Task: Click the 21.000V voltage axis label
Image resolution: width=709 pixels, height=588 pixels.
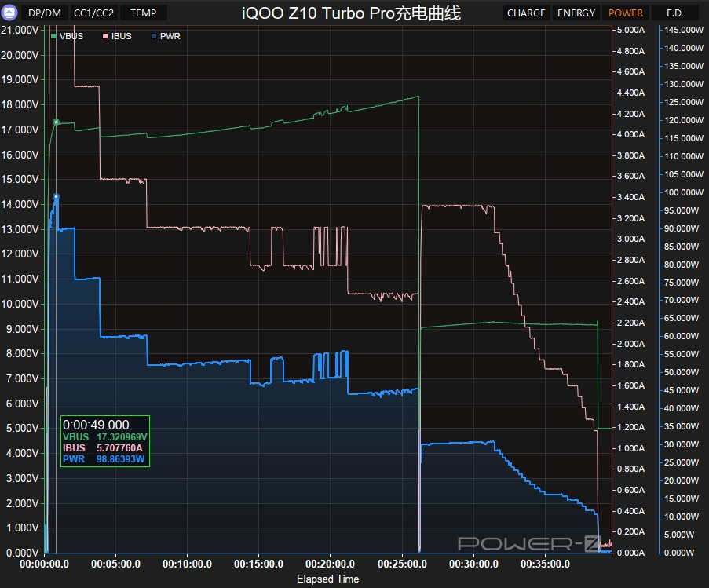Action: tap(20, 31)
